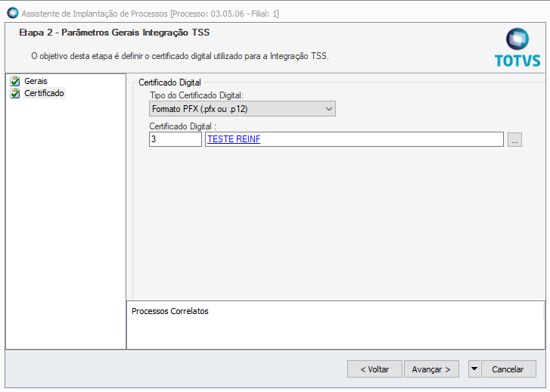Select the Gerais step in tree
This screenshot has height=392, width=550.
[x=36, y=81]
